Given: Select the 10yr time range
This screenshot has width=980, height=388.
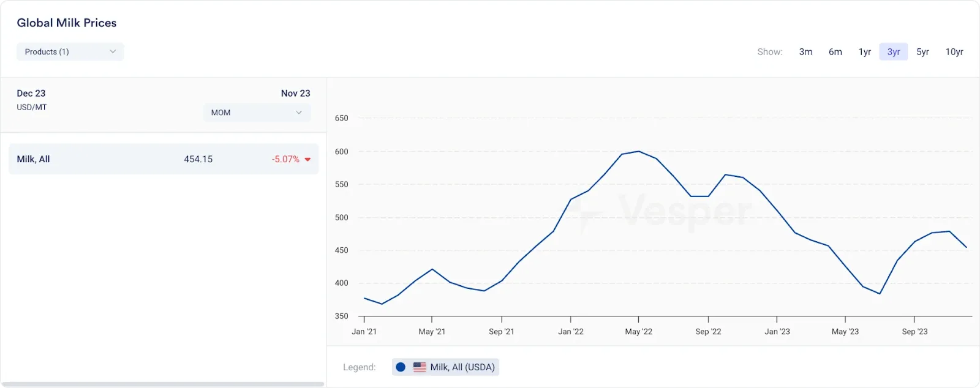Looking at the screenshot, I should coord(954,52).
